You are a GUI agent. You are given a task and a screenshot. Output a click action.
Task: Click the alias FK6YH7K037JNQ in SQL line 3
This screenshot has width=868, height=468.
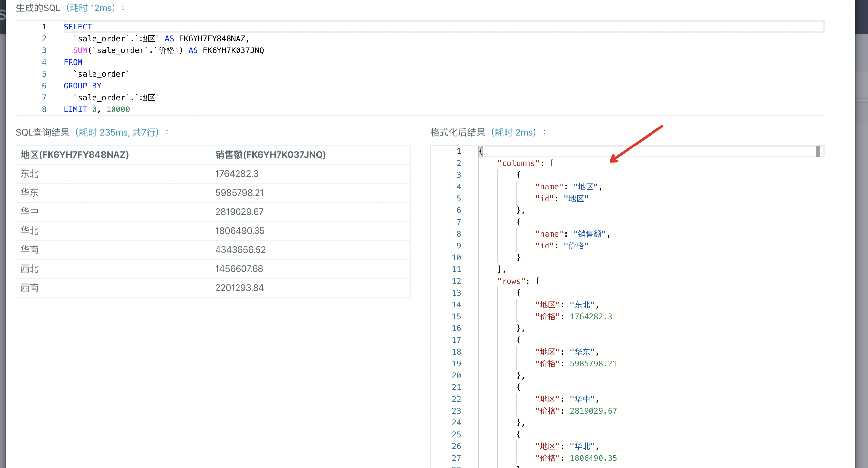(233, 50)
